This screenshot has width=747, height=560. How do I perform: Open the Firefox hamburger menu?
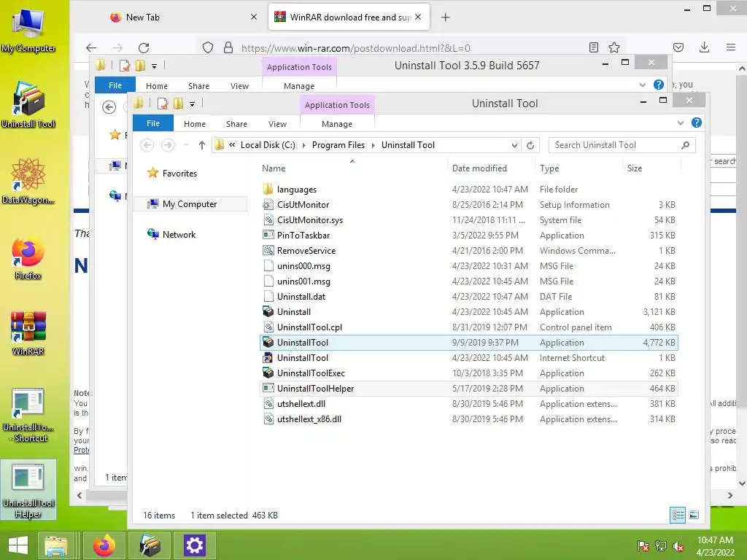pyautogui.click(x=731, y=47)
